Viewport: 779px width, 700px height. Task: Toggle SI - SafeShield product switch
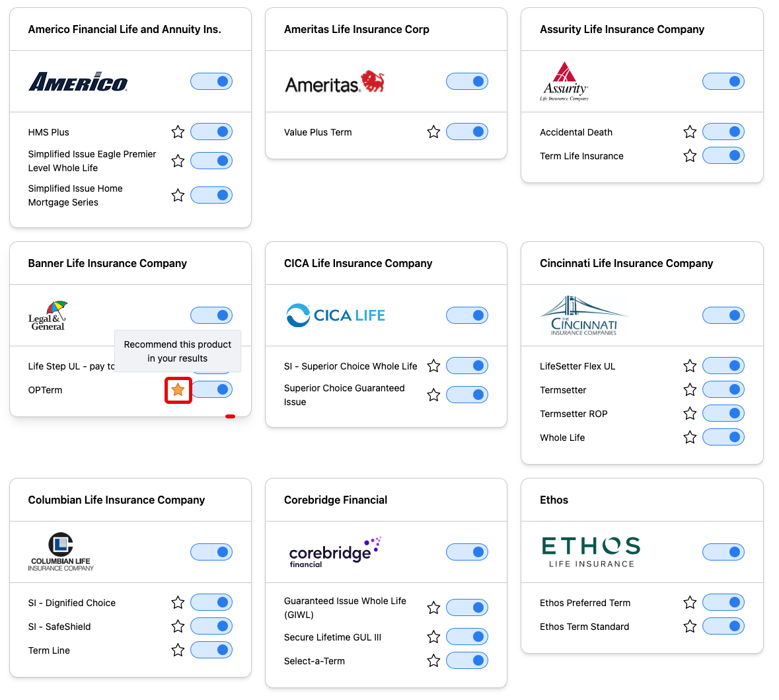pos(211,626)
